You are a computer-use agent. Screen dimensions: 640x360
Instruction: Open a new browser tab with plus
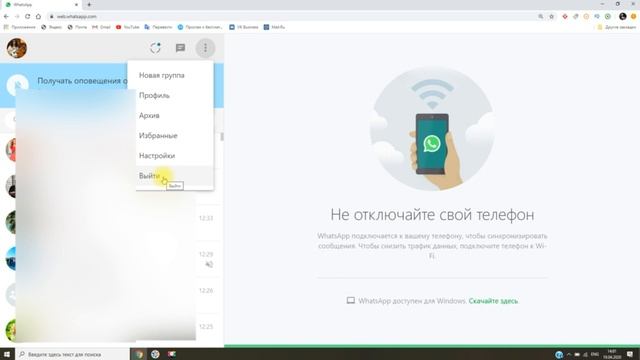click(x=89, y=4)
